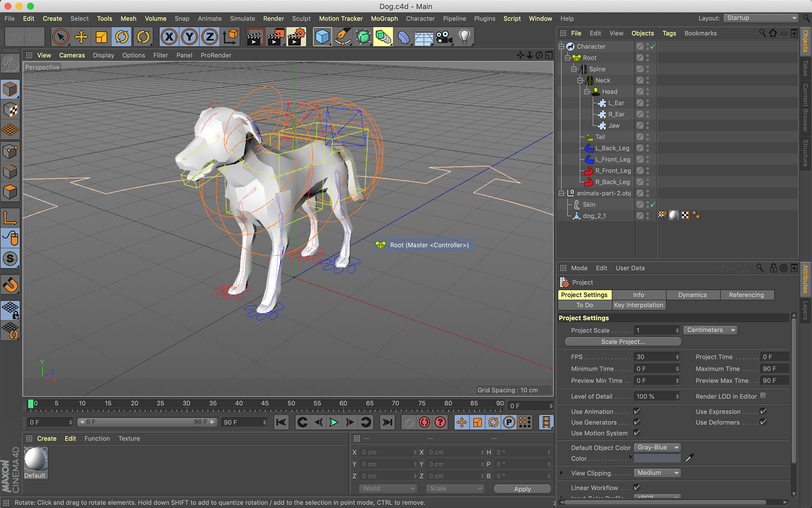Add a Cube primitive object
The width and height of the screenshot is (812, 508).
click(322, 37)
